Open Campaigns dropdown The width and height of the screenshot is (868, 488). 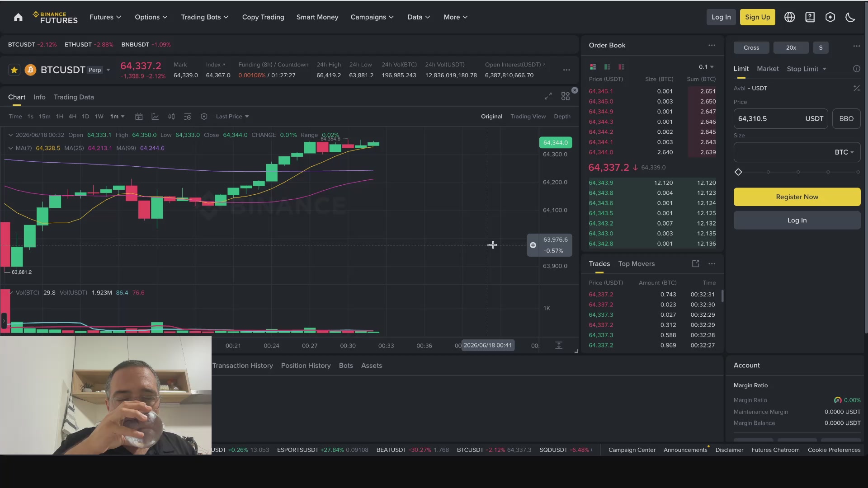click(372, 17)
